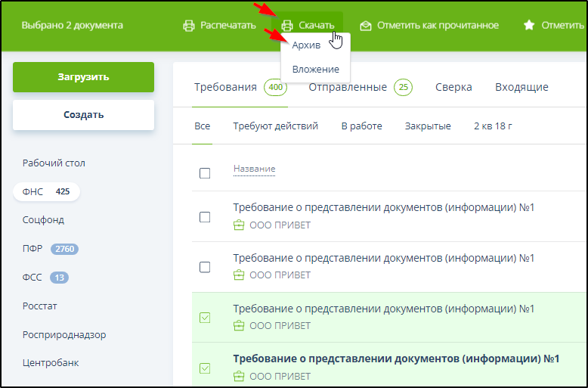Open the bold Требование о представлении документов title
Viewport: 588px width, 388px height.
(395, 359)
